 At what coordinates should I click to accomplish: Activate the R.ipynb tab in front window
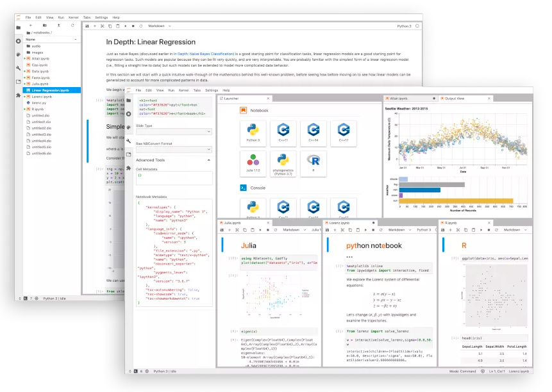coord(465,223)
